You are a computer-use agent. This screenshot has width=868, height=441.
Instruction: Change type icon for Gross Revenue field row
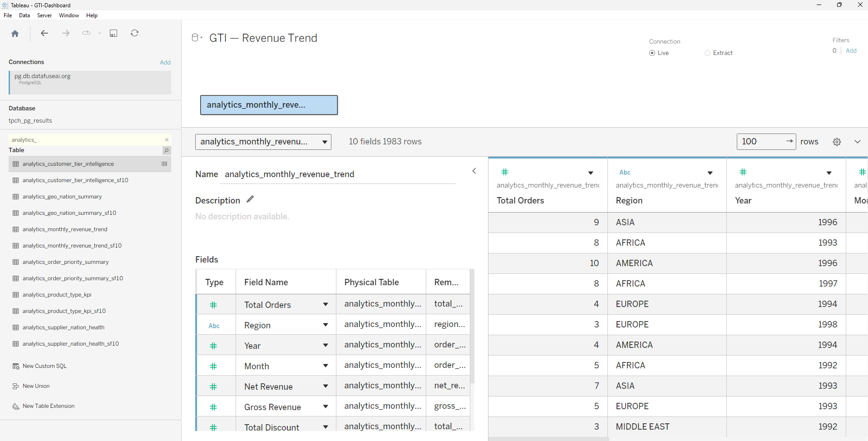213,407
